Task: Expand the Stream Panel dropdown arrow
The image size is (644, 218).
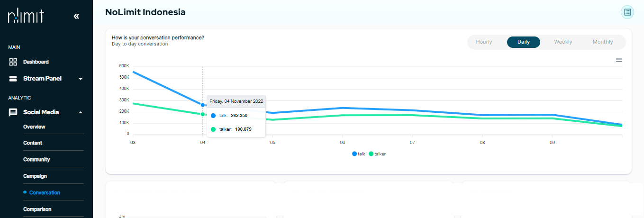Action: (81, 79)
